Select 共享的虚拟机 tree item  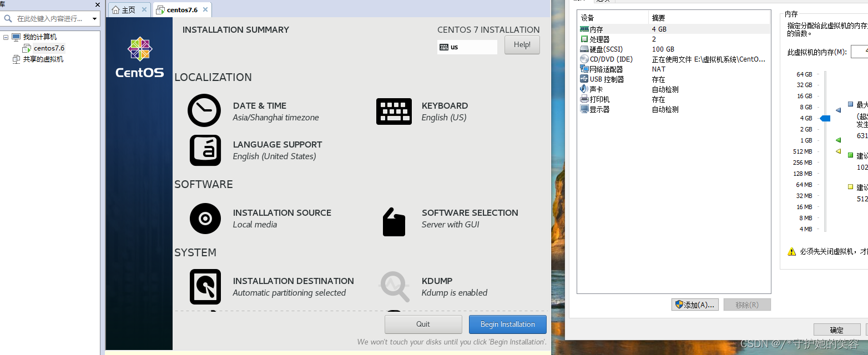[x=43, y=59]
